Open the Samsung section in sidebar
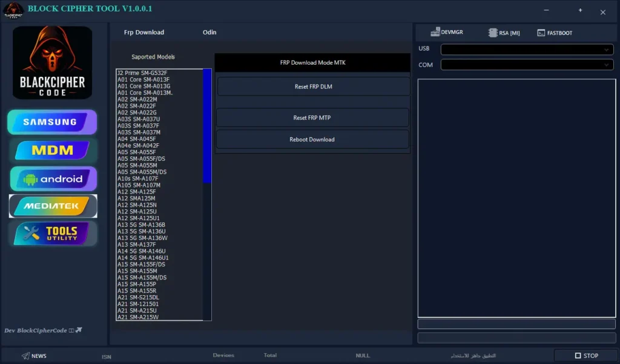Screen dimensions: 620x364 coord(52,122)
